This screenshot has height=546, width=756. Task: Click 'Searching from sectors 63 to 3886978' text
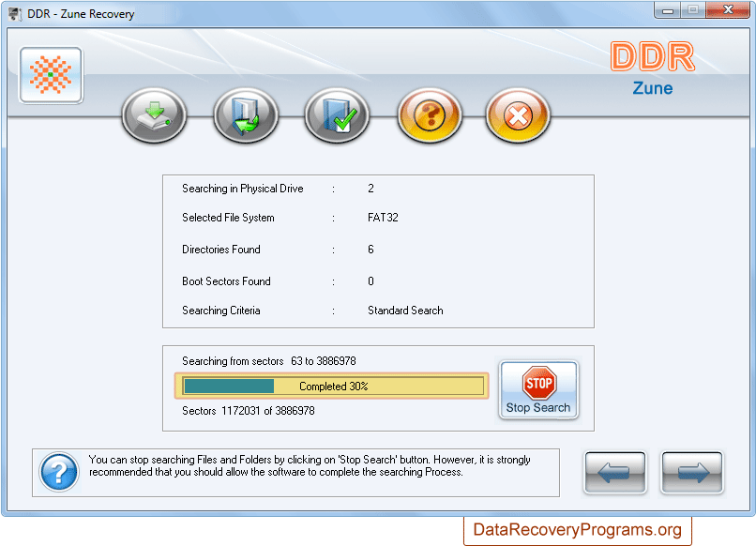tap(269, 361)
